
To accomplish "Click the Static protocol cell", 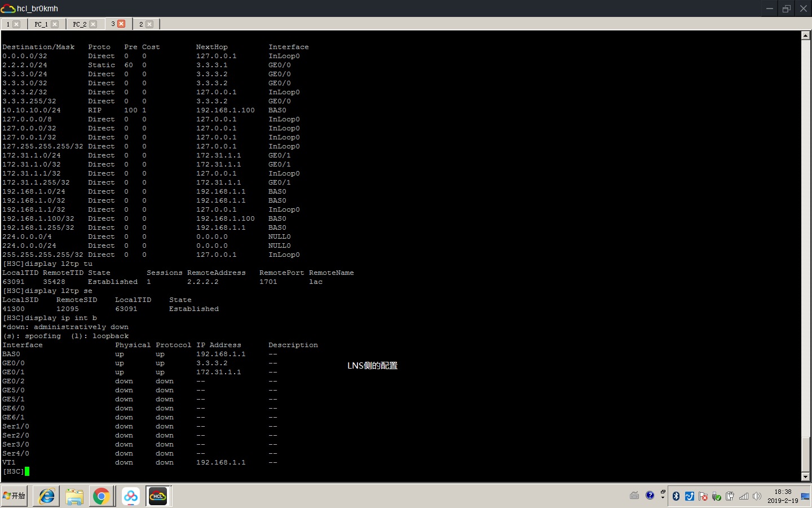I will [101, 65].
